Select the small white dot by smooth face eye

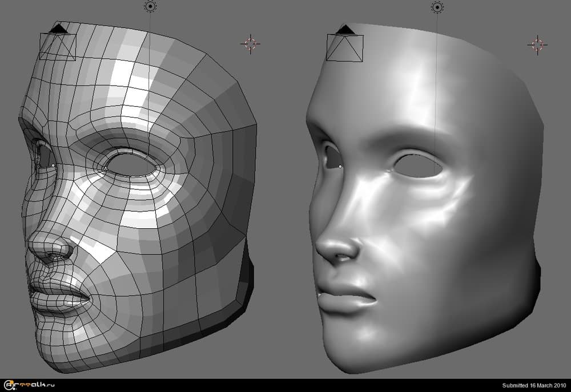click(340, 166)
